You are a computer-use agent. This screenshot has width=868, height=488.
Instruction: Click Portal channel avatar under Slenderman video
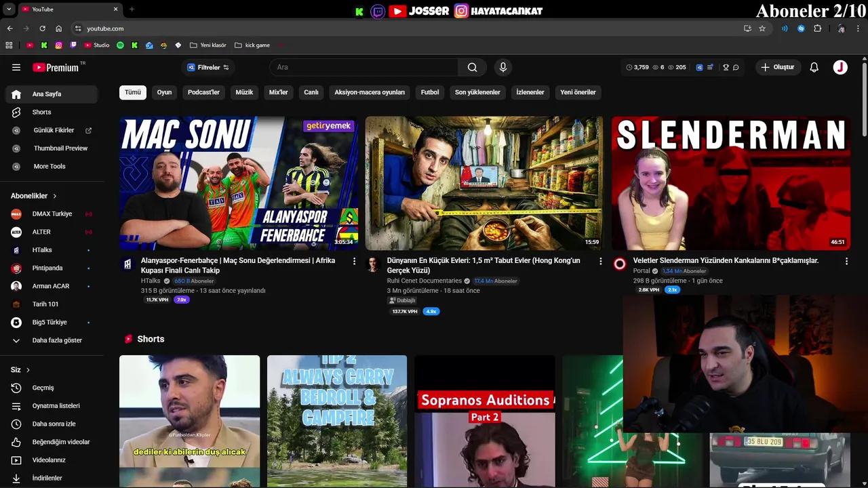coord(619,264)
